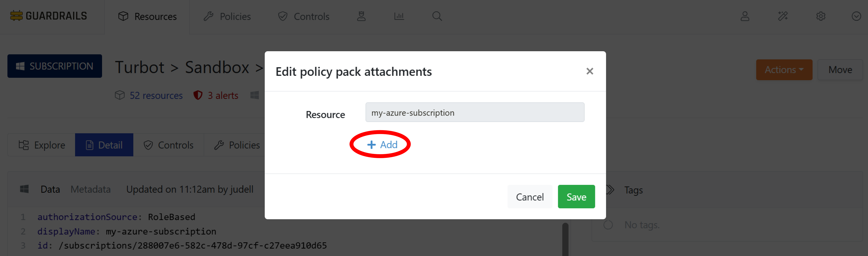Close the Edit policy pack attachments dialog
This screenshot has width=868, height=256.
(589, 71)
